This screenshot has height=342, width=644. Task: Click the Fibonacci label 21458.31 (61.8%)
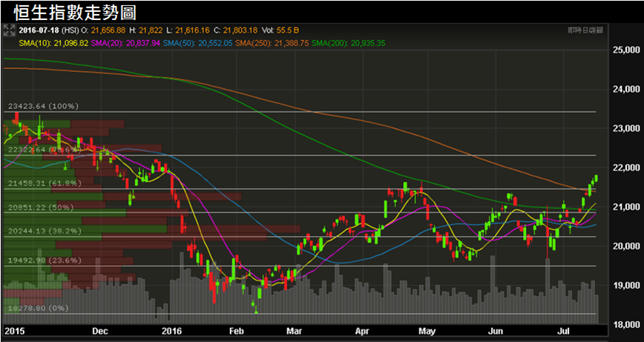click(x=45, y=183)
